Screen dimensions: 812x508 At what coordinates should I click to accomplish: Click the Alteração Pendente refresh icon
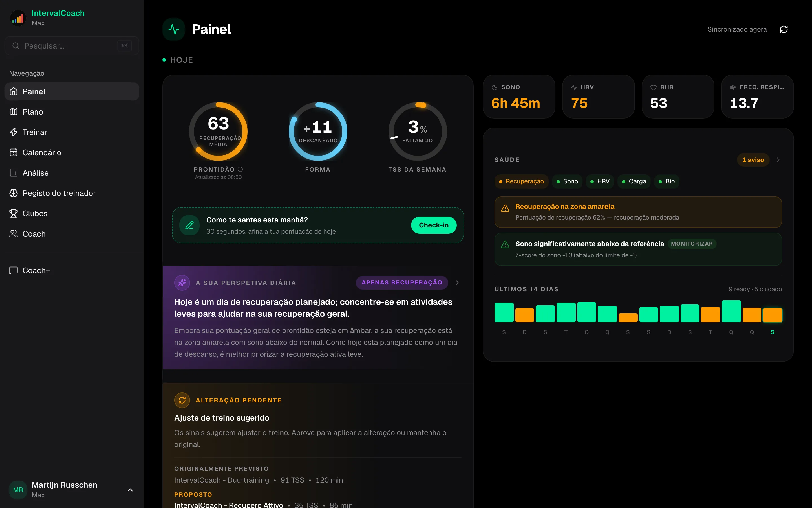(x=182, y=400)
